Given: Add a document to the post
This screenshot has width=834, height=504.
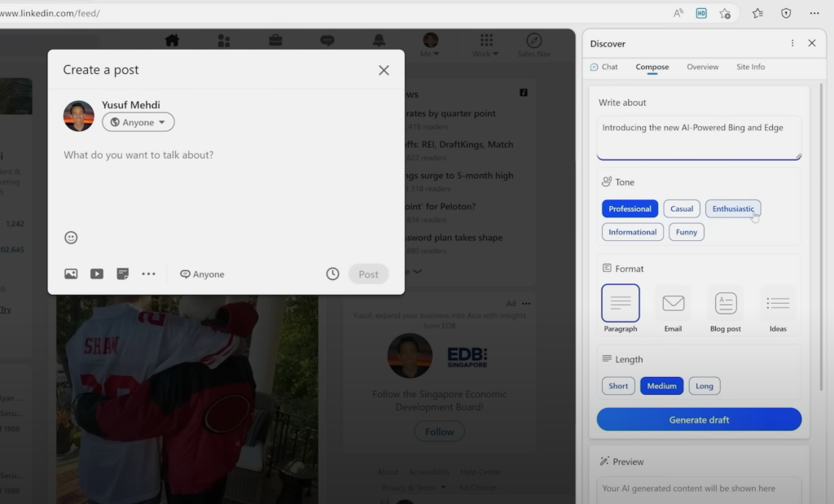Looking at the screenshot, I should click(x=123, y=274).
